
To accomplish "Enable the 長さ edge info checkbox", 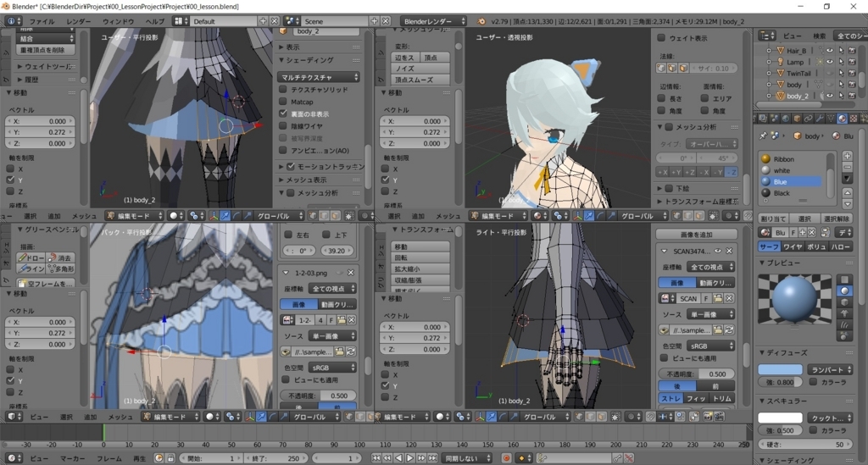I will pyautogui.click(x=661, y=98).
